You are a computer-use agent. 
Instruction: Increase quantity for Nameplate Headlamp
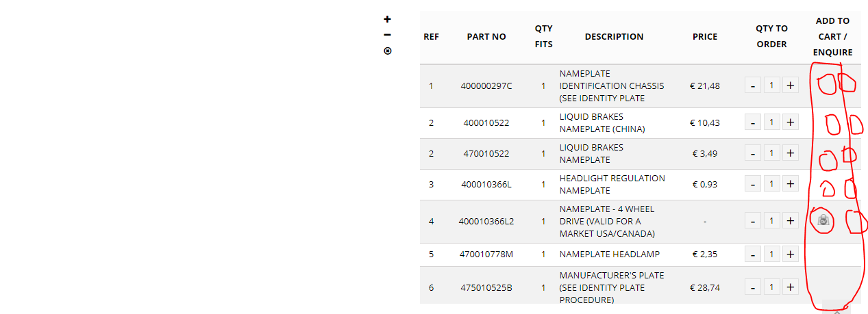point(791,254)
